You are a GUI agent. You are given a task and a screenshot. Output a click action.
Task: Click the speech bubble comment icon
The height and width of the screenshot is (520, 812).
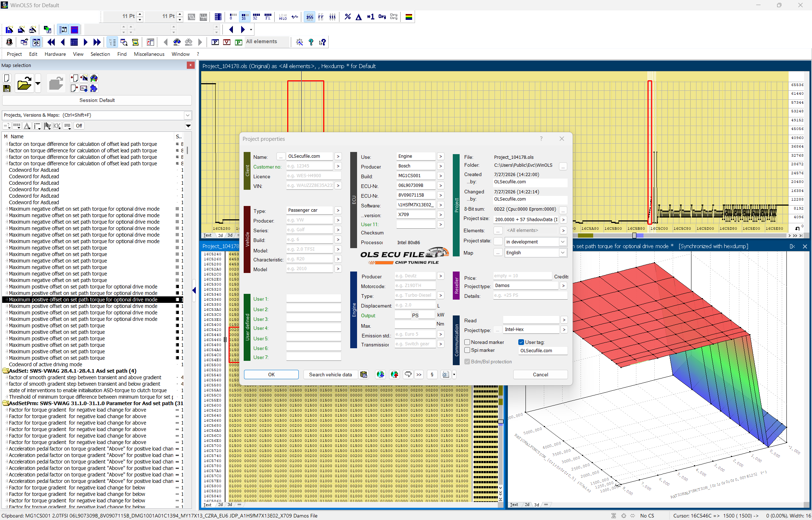[x=408, y=375]
